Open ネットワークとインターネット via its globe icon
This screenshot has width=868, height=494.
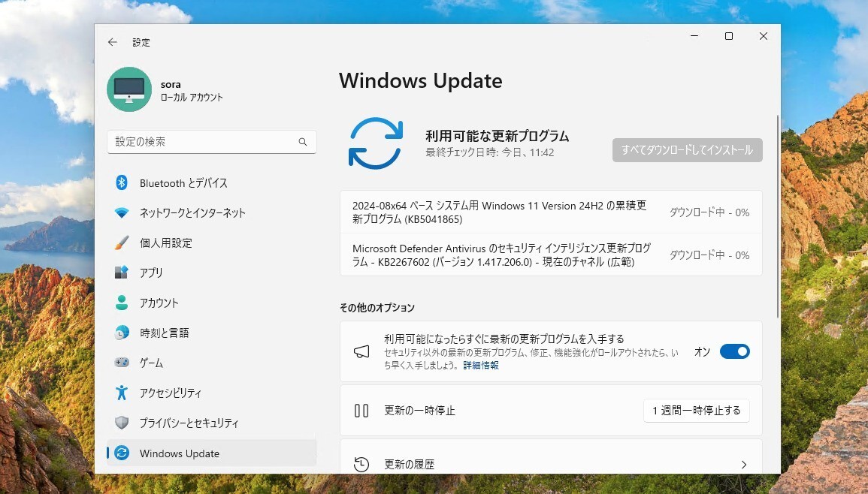pos(124,212)
